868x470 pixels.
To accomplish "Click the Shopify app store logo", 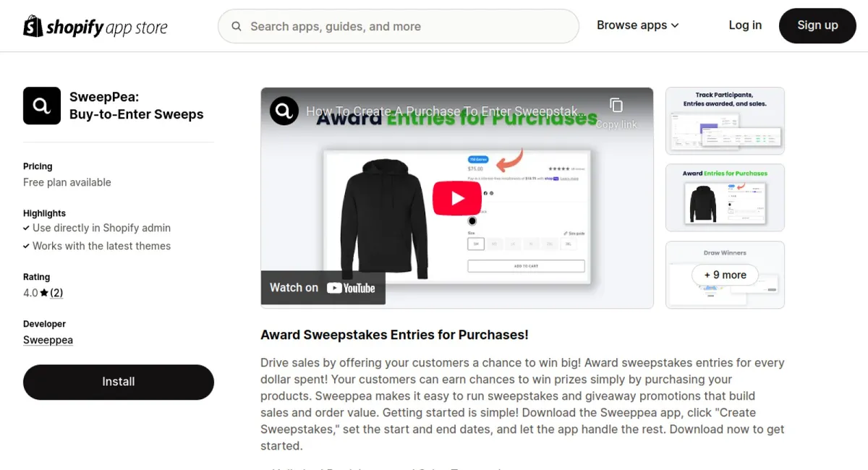I will coord(95,26).
